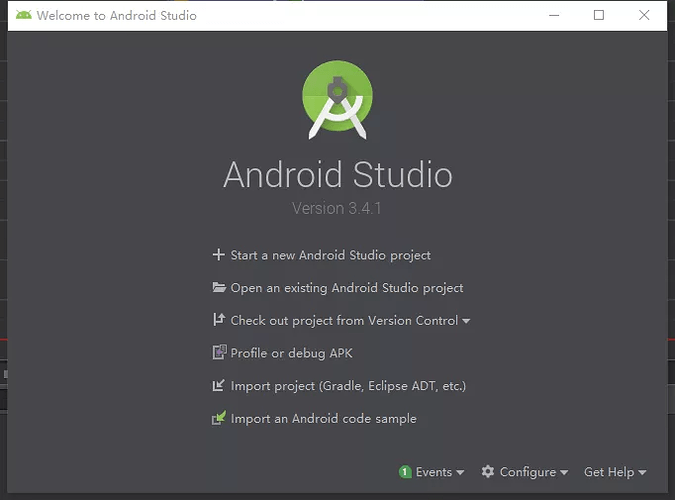Click the green Events notification badge
This screenshot has height=500, width=675.
[405, 472]
